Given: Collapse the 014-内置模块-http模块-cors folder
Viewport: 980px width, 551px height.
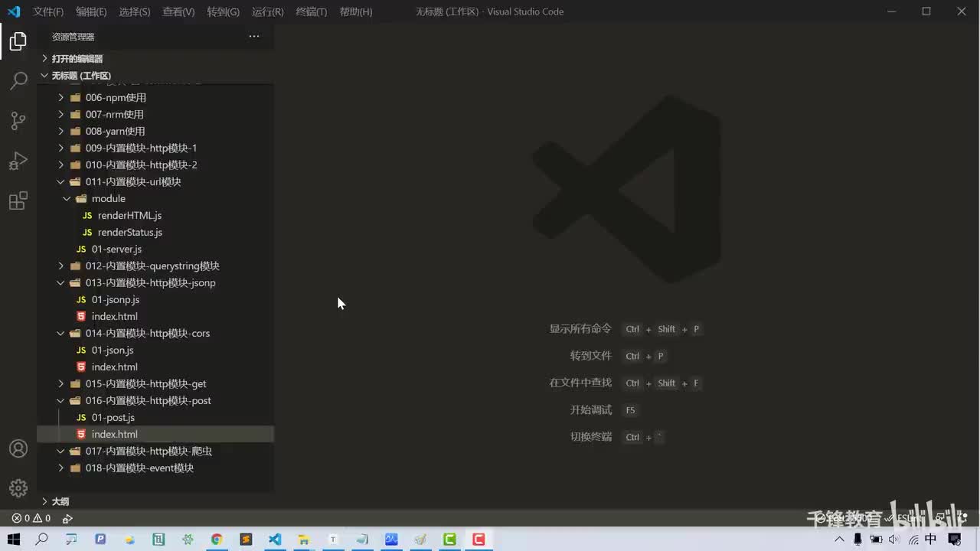Looking at the screenshot, I should pyautogui.click(x=155, y=333).
